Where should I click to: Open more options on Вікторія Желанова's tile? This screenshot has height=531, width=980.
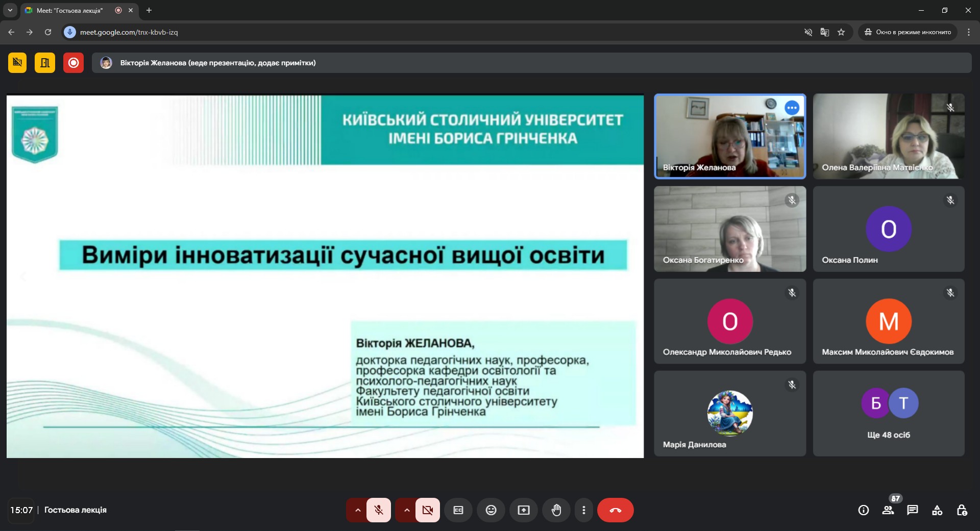tap(792, 108)
